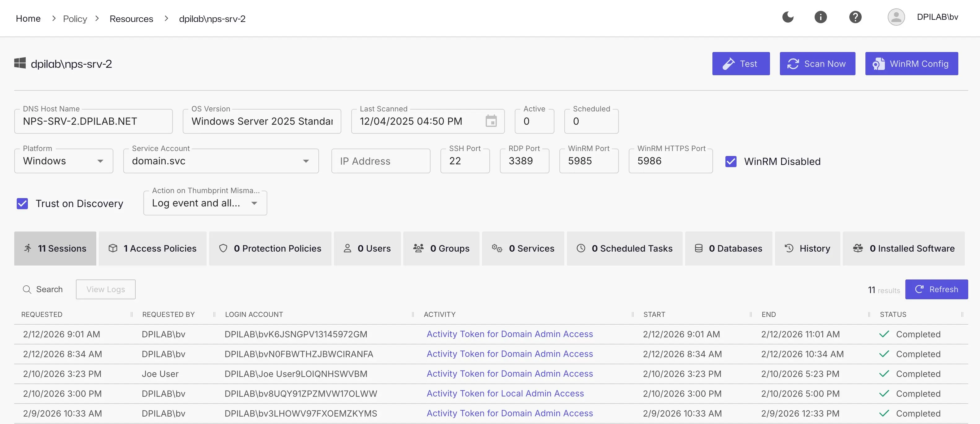Open the 0 Services tab

pyautogui.click(x=523, y=248)
